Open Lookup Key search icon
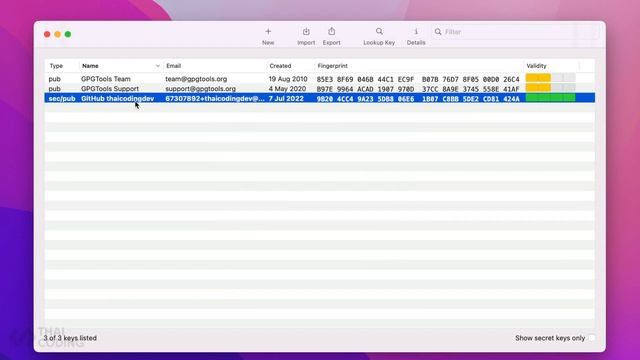This screenshot has height=360, width=640. click(x=379, y=32)
